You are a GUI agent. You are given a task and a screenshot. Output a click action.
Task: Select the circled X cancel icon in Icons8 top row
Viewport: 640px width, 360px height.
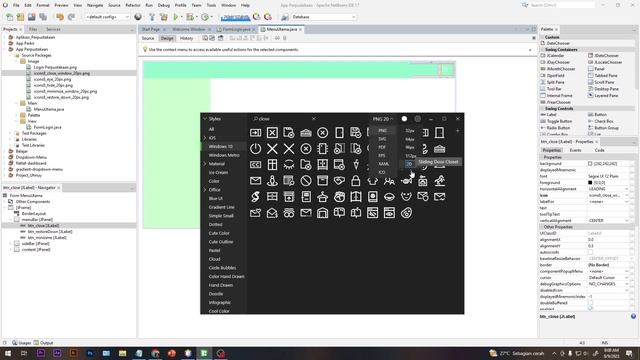(322, 133)
